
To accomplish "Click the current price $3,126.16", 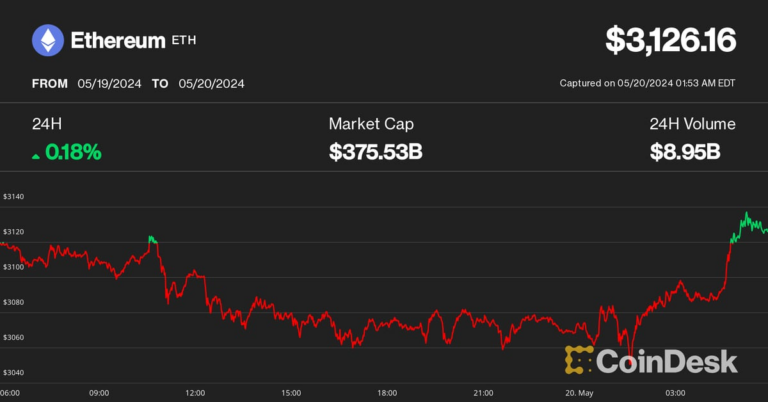I will pos(670,41).
